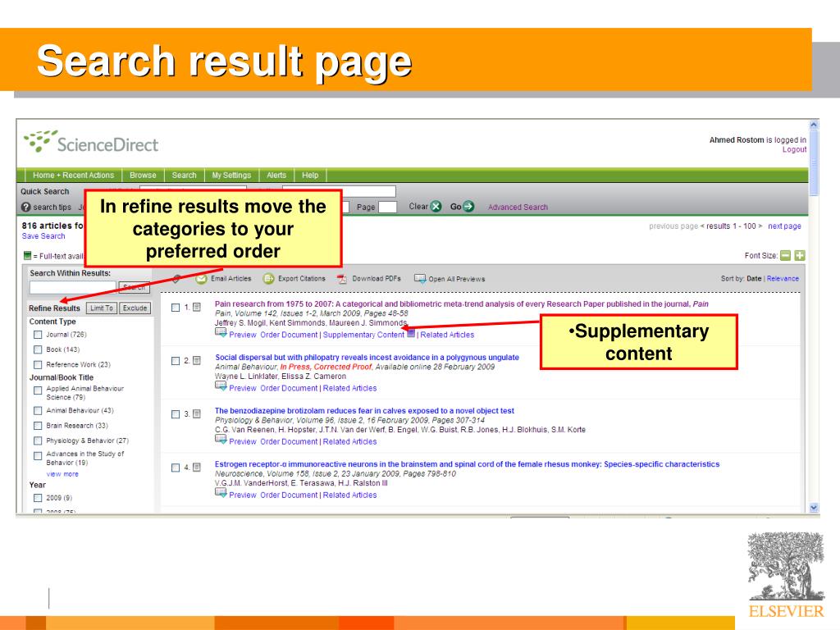Open the Help menu
This screenshot has height=630, width=840.
tap(310, 176)
